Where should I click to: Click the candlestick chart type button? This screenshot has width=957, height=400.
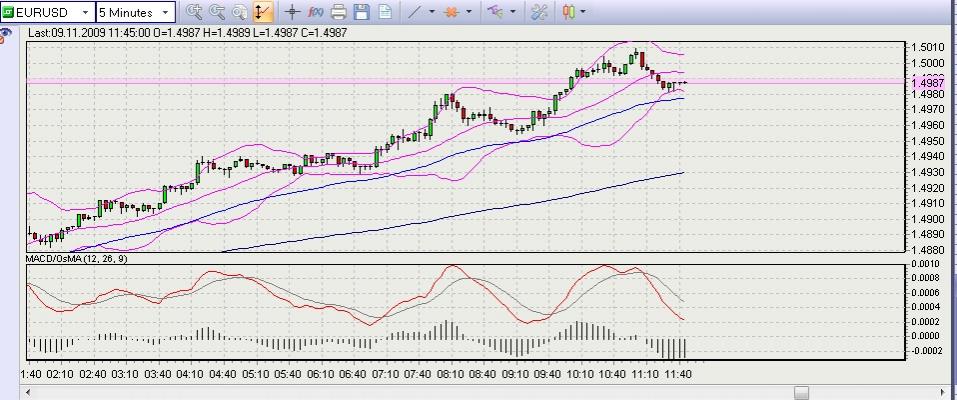pyautogui.click(x=569, y=12)
